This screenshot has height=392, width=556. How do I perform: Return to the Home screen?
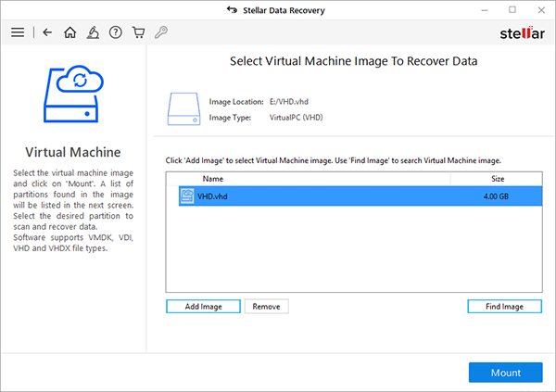click(x=69, y=32)
